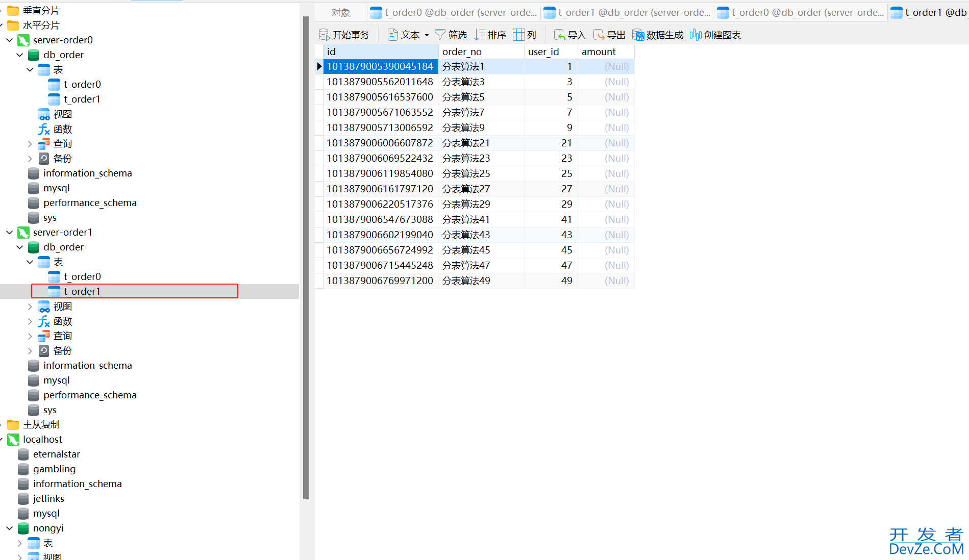The image size is (969, 560).
Task: Click the Begin Transaction (开始事务) button
Action: pos(344,35)
